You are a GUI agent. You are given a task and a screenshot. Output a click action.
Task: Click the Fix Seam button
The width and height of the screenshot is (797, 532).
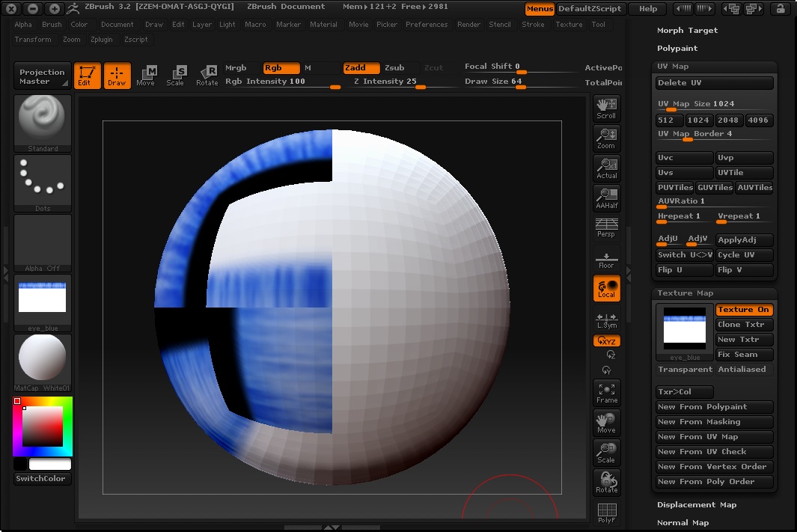tap(744, 355)
